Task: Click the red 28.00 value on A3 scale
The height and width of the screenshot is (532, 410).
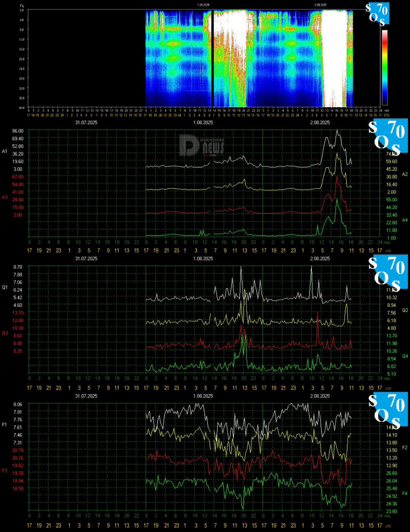Action: [x=18, y=199]
